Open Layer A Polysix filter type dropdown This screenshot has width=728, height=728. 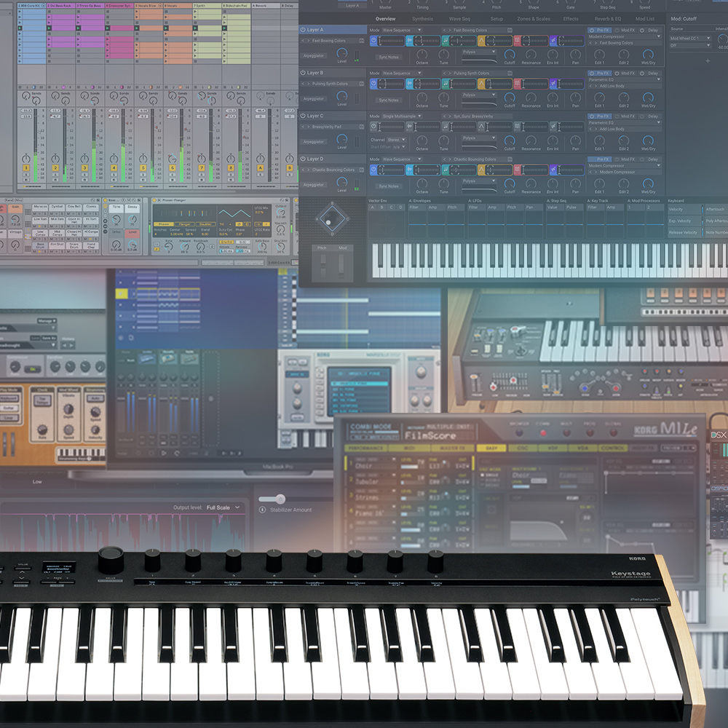(x=479, y=52)
